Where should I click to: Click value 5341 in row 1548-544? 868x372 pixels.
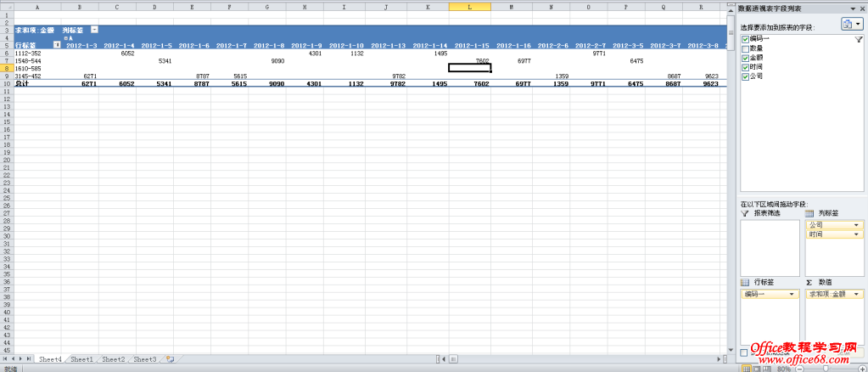point(165,61)
